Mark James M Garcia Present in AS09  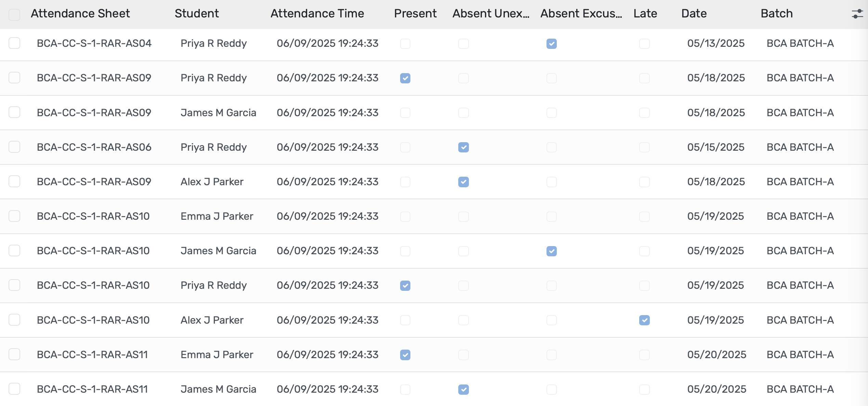click(405, 113)
